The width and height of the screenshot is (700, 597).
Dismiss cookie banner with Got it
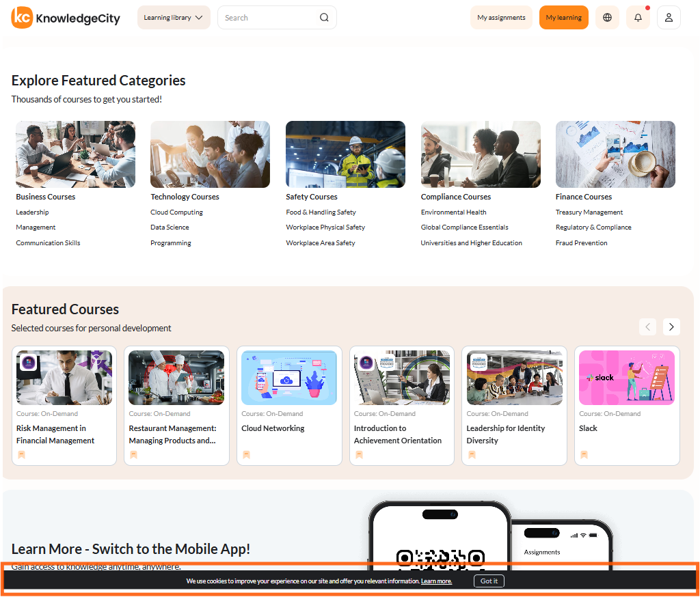coord(489,581)
